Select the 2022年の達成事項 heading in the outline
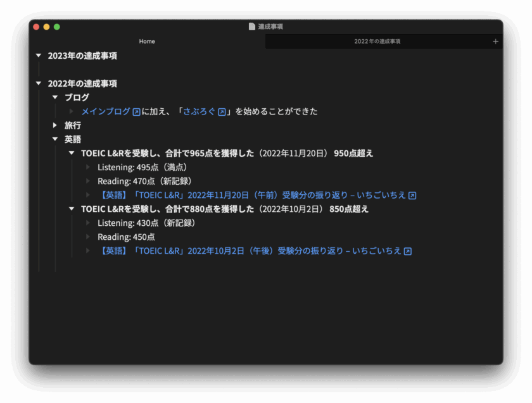The image size is (532, 403). 82,84
